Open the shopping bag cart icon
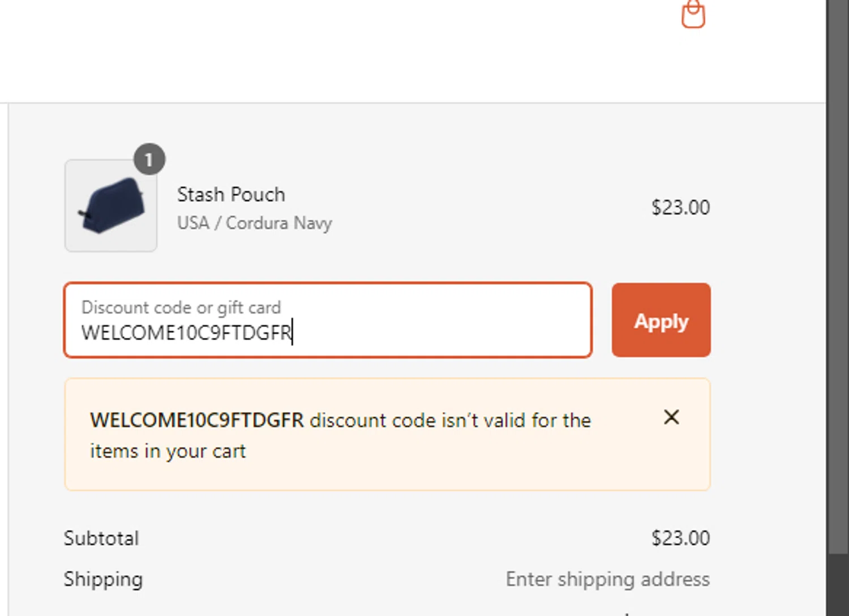 (x=693, y=14)
